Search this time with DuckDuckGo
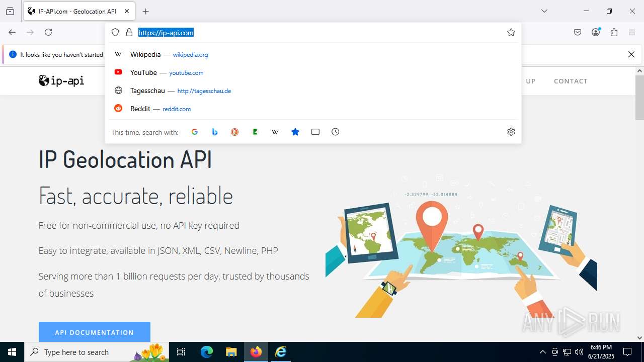 [x=235, y=132]
